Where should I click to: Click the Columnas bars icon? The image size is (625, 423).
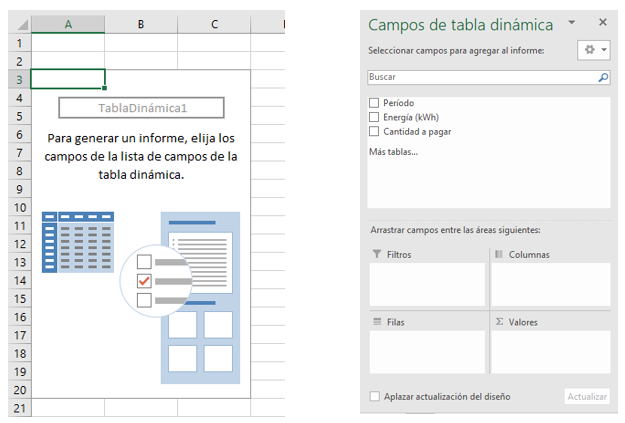[x=499, y=254]
